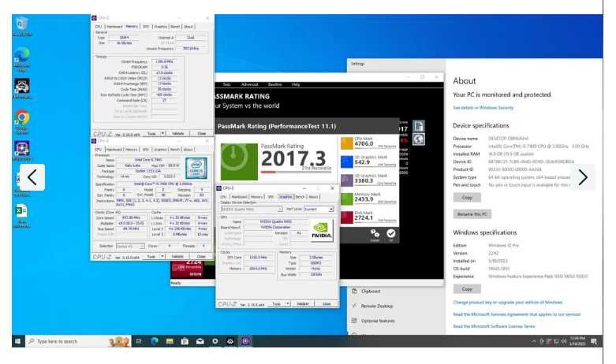Click the taskbar search box
The image size is (616, 364).
click(x=78, y=341)
